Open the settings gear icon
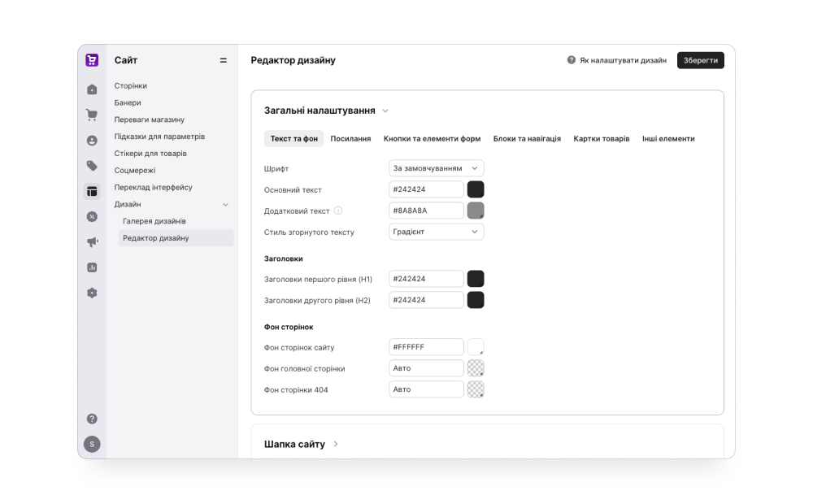The height and width of the screenshot is (504, 813). (x=92, y=293)
